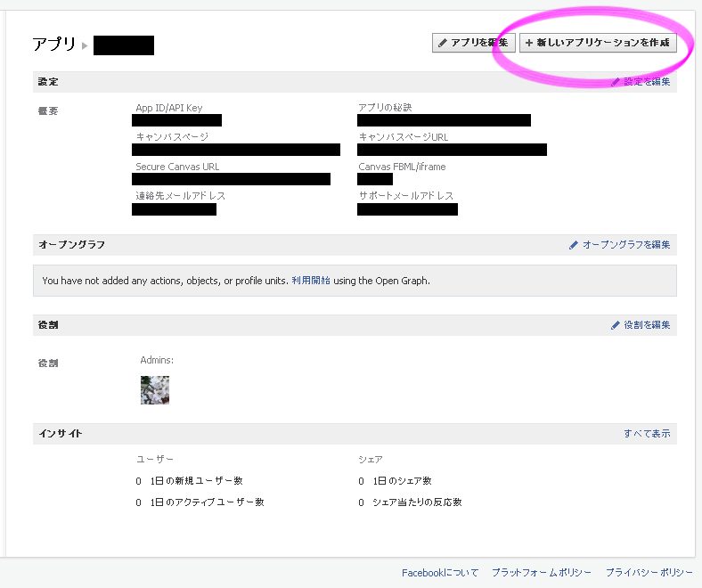Click the 1日のアクティブユーザー数 stat
Viewport: 702px width, 588px height.
click(x=207, y=502)
